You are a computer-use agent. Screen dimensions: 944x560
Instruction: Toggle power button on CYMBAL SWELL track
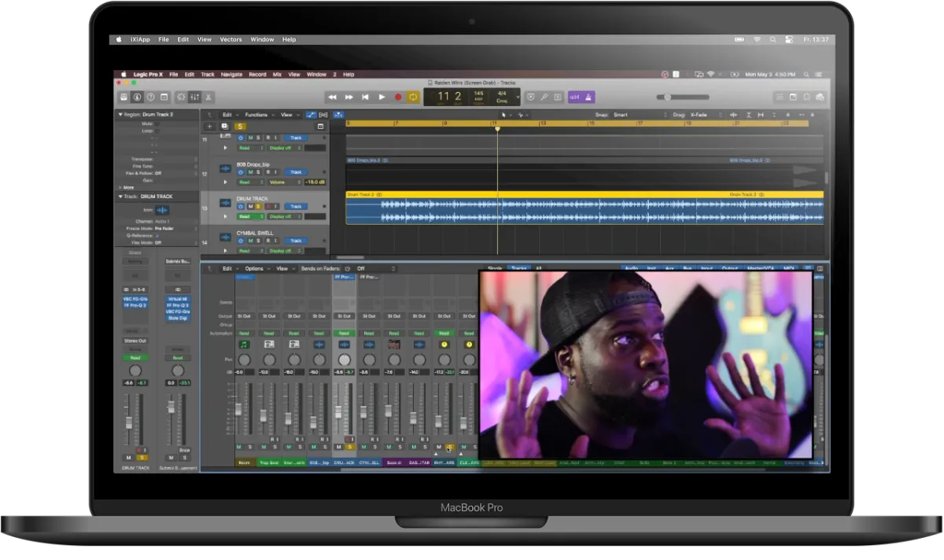pyautogui.click(x=240, y=241)
